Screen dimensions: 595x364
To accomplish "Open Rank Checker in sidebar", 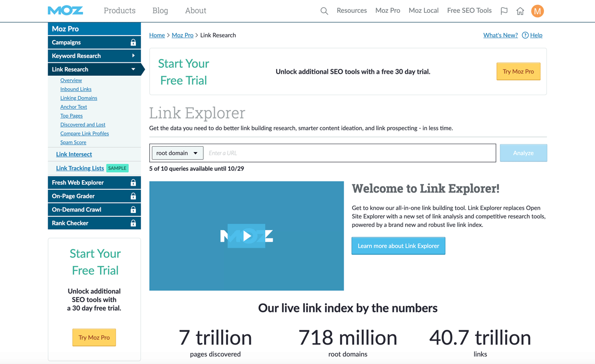I will click(x=94, y=223).
